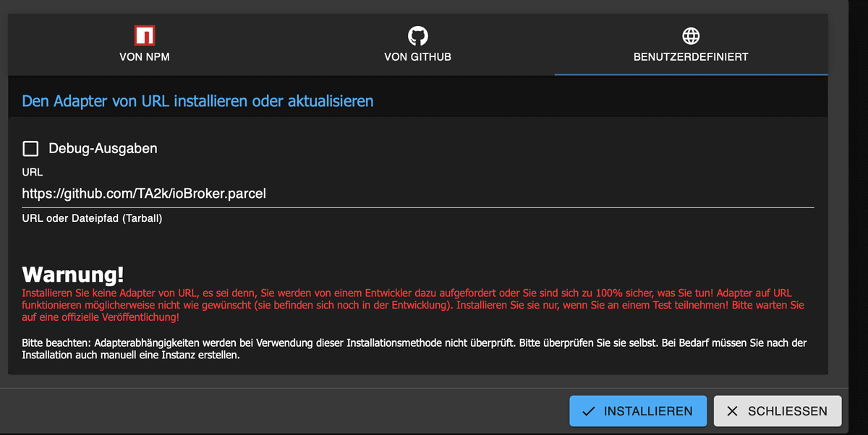Select the Benutzerdefiniert tab
Image resolution: width=868 pixels, height=435 pixels.
691,43
